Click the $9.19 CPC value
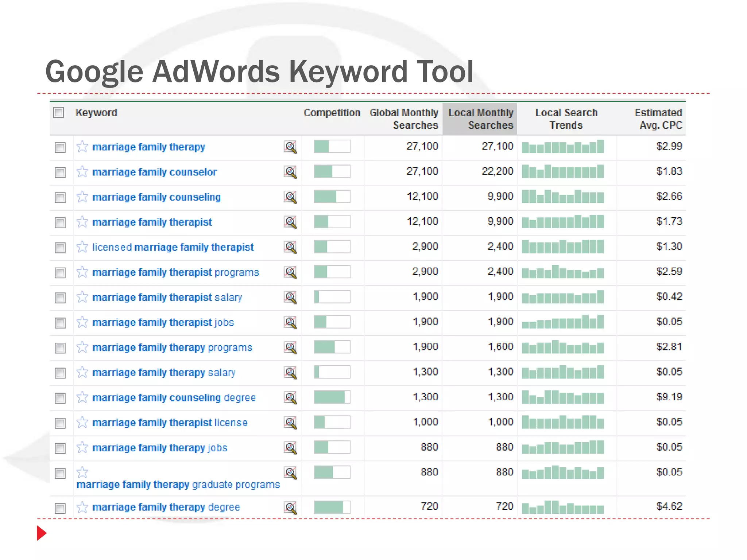Screen dimensions: 747x560 669,397
